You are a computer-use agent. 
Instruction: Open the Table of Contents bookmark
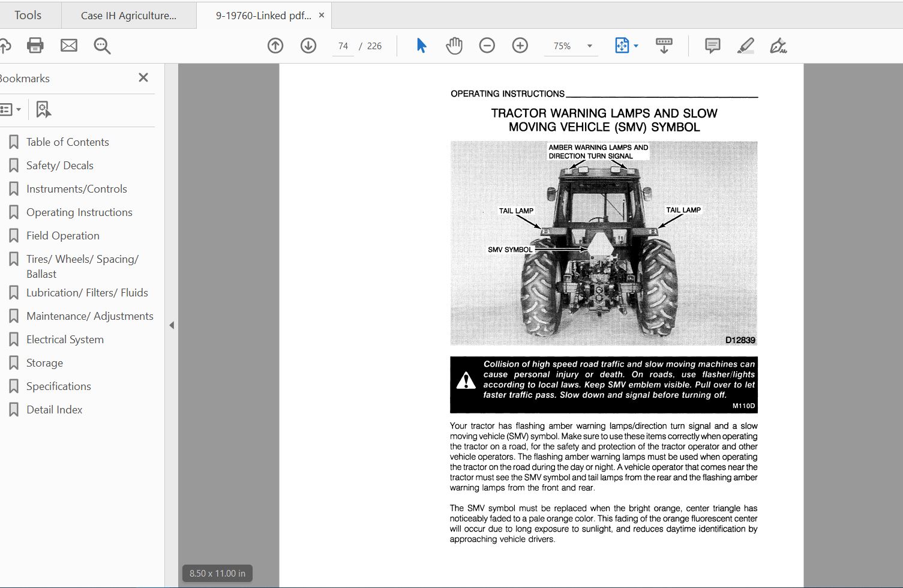[x=68, y=142]
